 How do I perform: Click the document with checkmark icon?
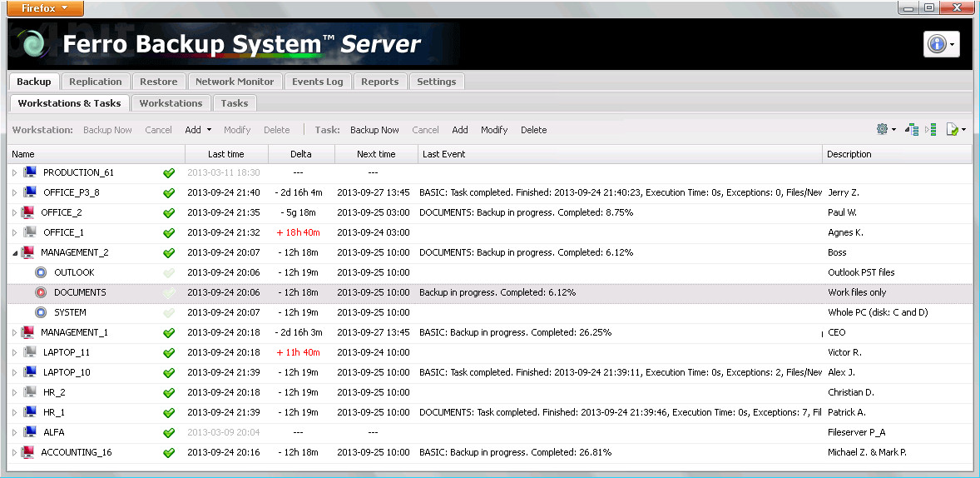954,130
